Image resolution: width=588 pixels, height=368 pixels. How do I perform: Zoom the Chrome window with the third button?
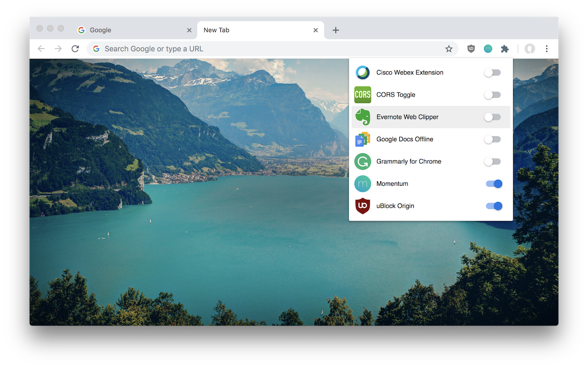(61, 29)
